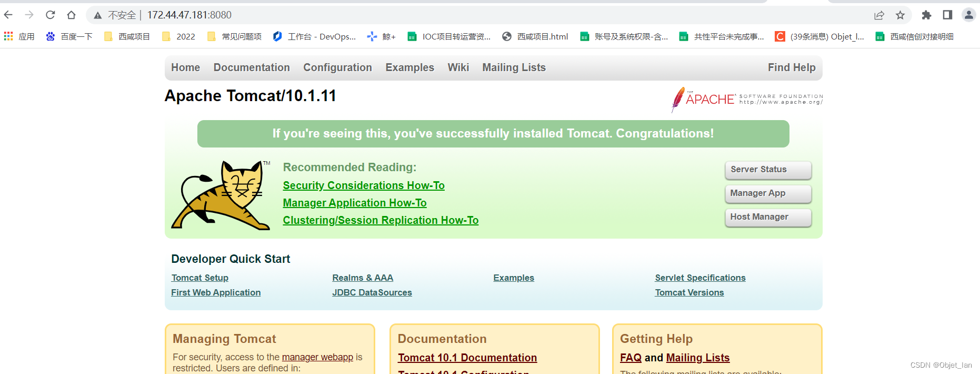Open Find Help in nav bar
Image resolution: width=980 pixels, height=374 pixels.
click(x=791, y=67)
